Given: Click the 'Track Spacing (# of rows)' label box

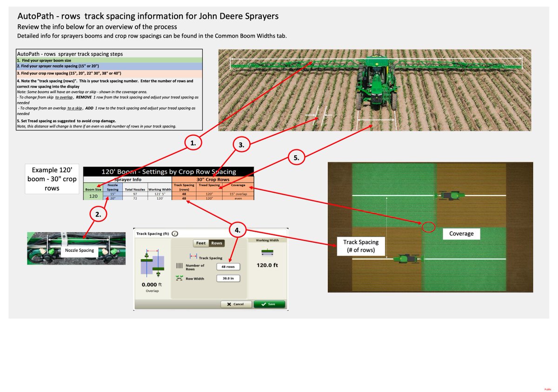Looking at the screenshot, I should tap(361, 246).
